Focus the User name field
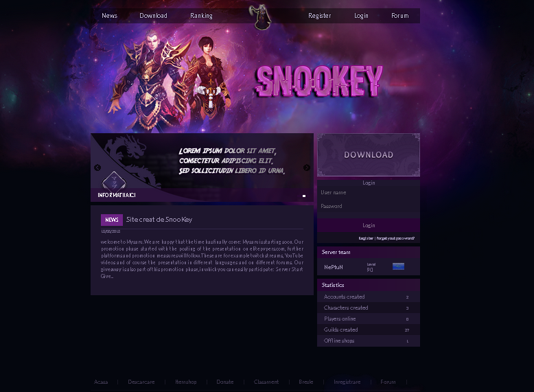The height and width of the screenshot is (392, 534). click(x=369, y=192)
